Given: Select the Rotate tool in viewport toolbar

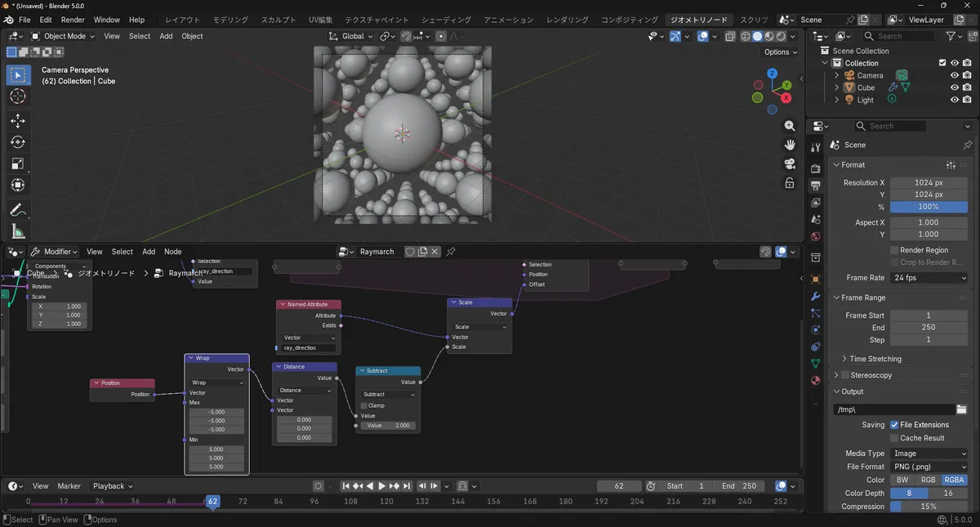Looking at the screenshot, I should [x=18, y=142].
